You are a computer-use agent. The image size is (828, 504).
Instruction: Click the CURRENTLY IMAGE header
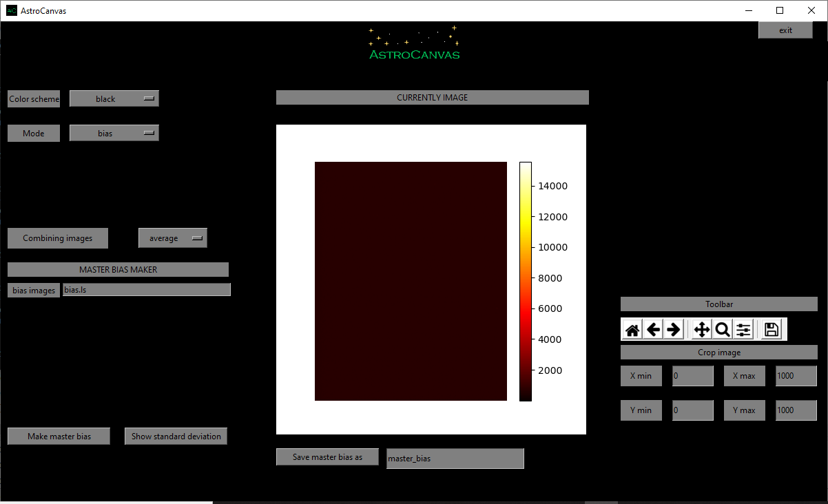click(x=433, y=97)
